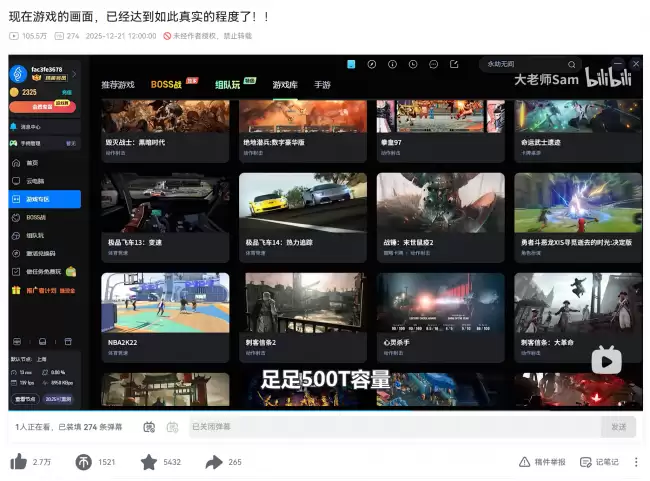
Task: Expand the fac3fe3678 profile chevron
Action: [x=74, y=74]
